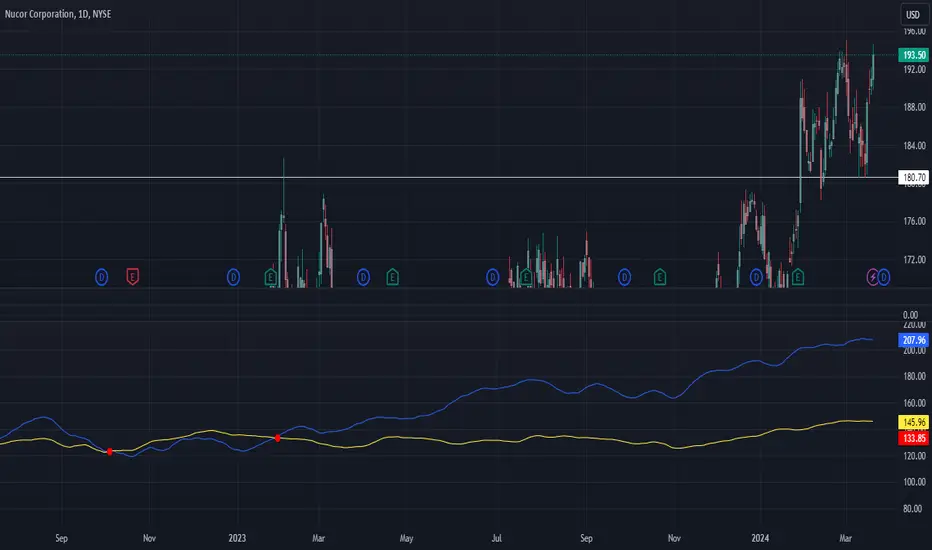
Task: Click the Nucor Corporation chart title
Action: point(58,14)
